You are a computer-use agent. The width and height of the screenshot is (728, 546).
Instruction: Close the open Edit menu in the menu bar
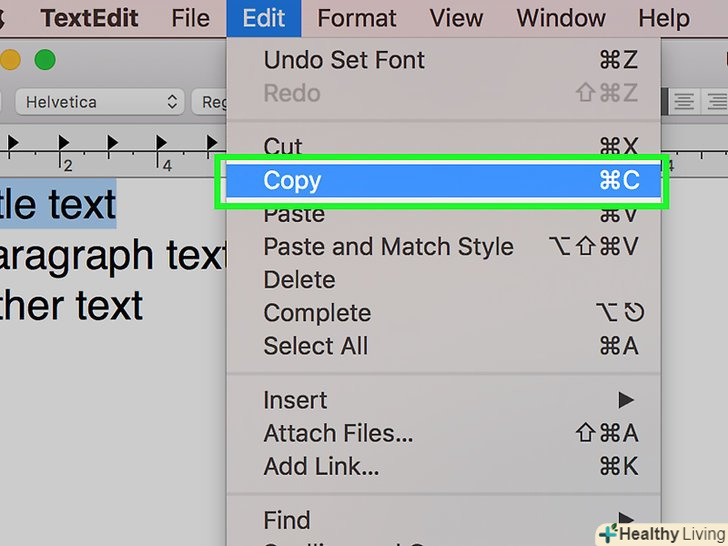click(x=264, y=19)
